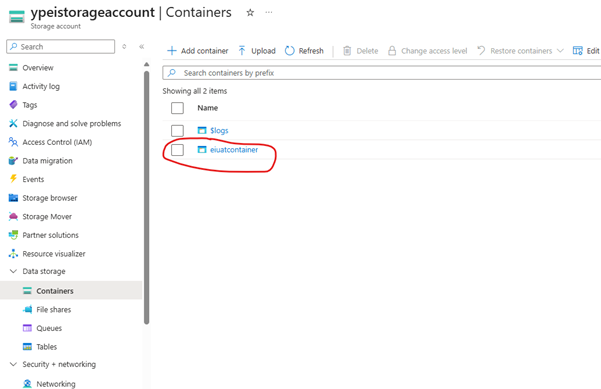Click the sidebar Search box
Viewport: 601px width, 389px height.
(61, 46)
